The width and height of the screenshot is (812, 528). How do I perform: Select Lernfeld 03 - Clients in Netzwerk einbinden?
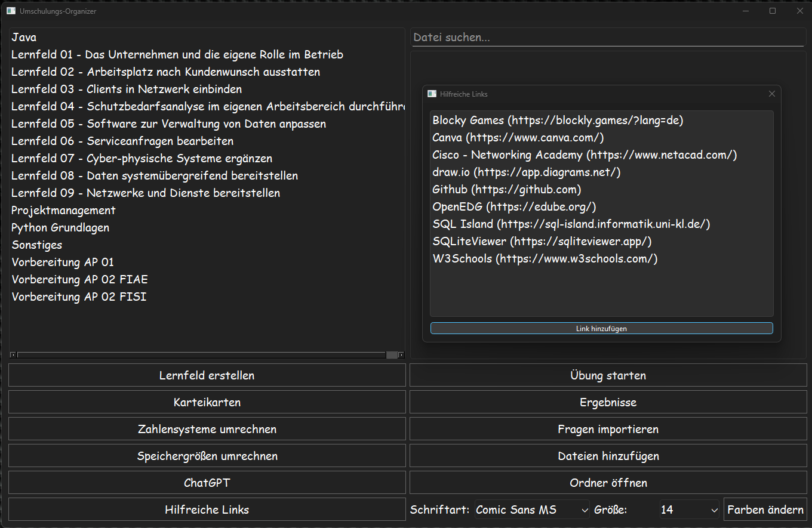point(207,89)
